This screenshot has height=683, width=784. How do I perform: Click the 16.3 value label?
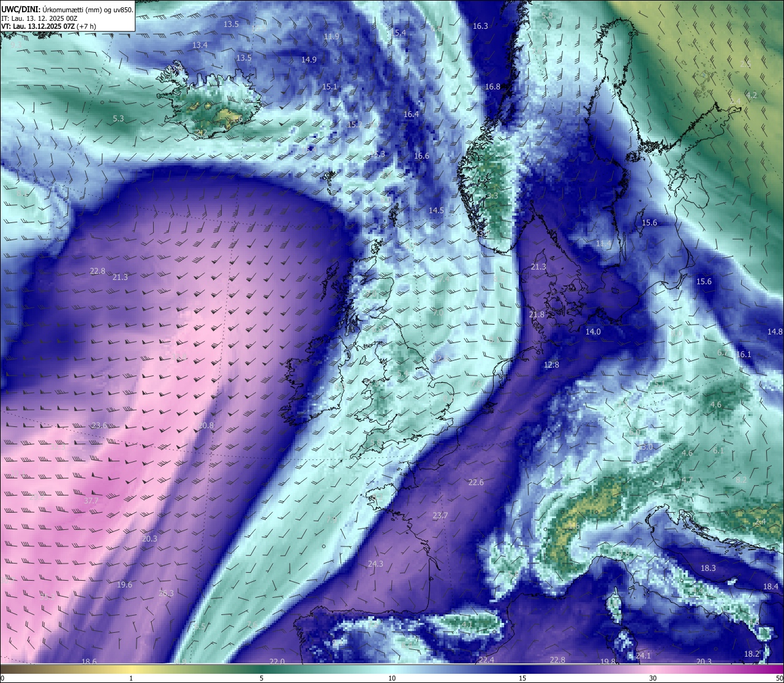(x=480, y=26)
